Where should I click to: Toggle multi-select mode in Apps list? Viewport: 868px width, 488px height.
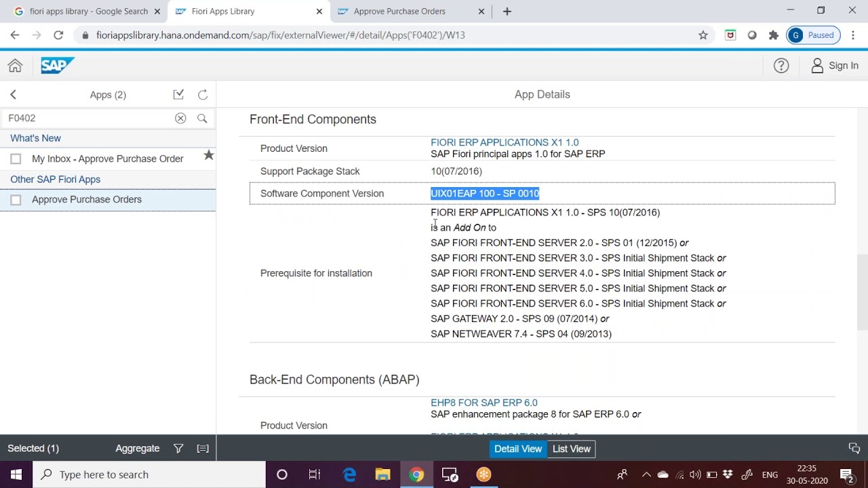(x=178, y=95)
